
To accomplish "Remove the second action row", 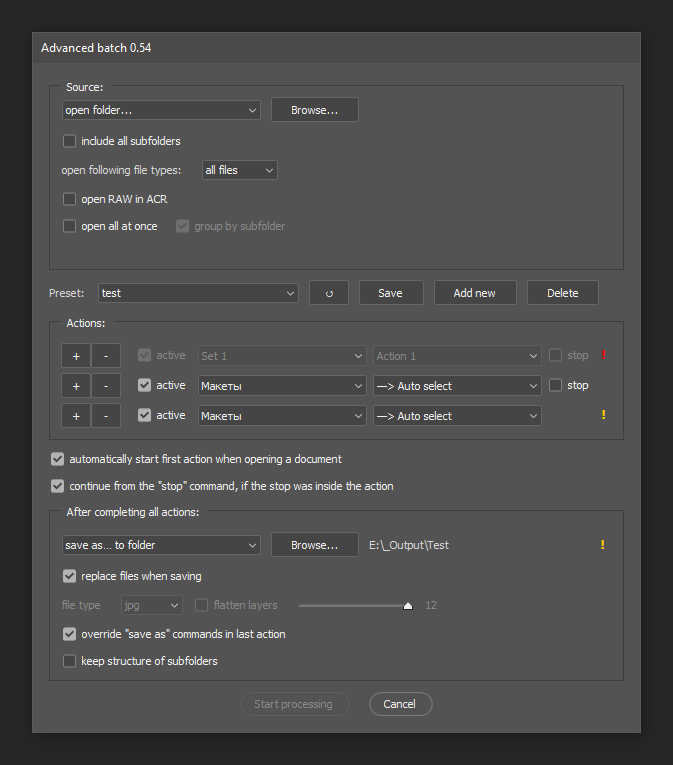I will click(x=106, y=386).
